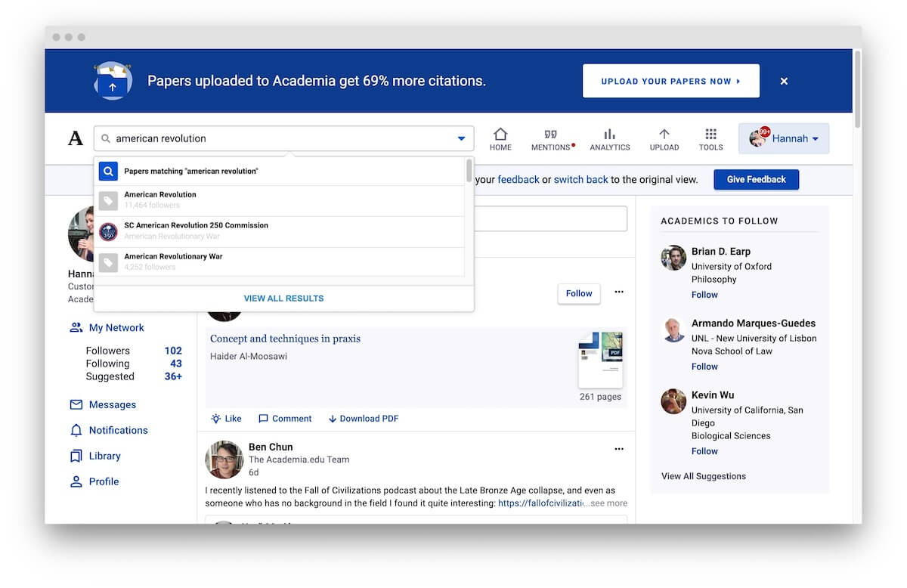Open the search box dropdown arrow
907x588 pixels.
(x=461, y=139)
